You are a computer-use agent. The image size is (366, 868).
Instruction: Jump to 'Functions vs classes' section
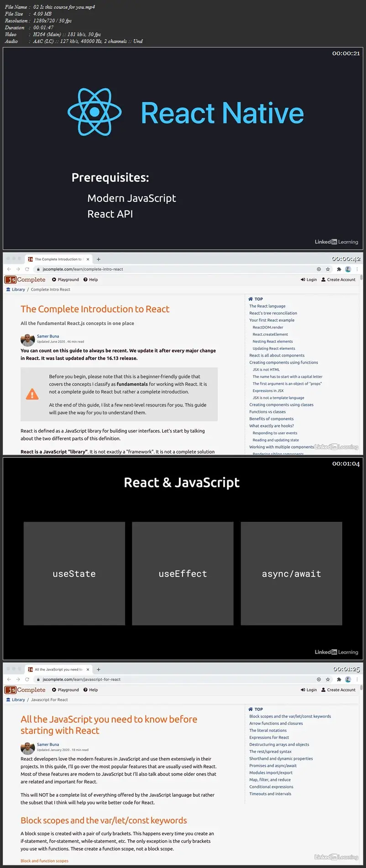point(267,412)
